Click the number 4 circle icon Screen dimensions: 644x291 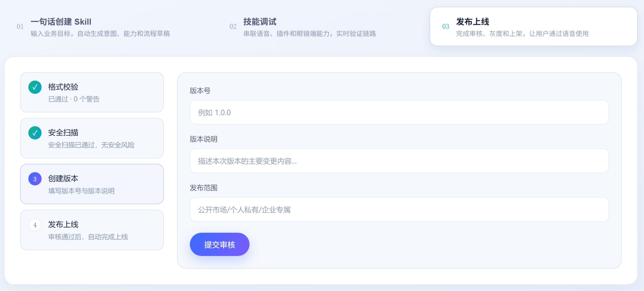click(35, 225)
